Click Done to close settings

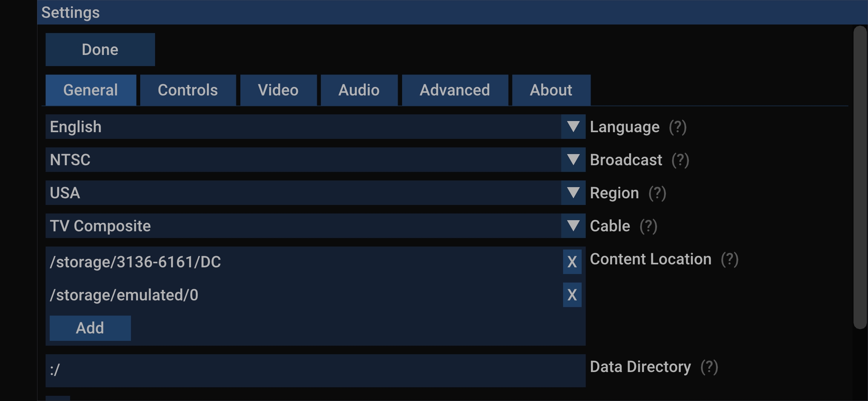pyautogui.click(x=100, y=49)
